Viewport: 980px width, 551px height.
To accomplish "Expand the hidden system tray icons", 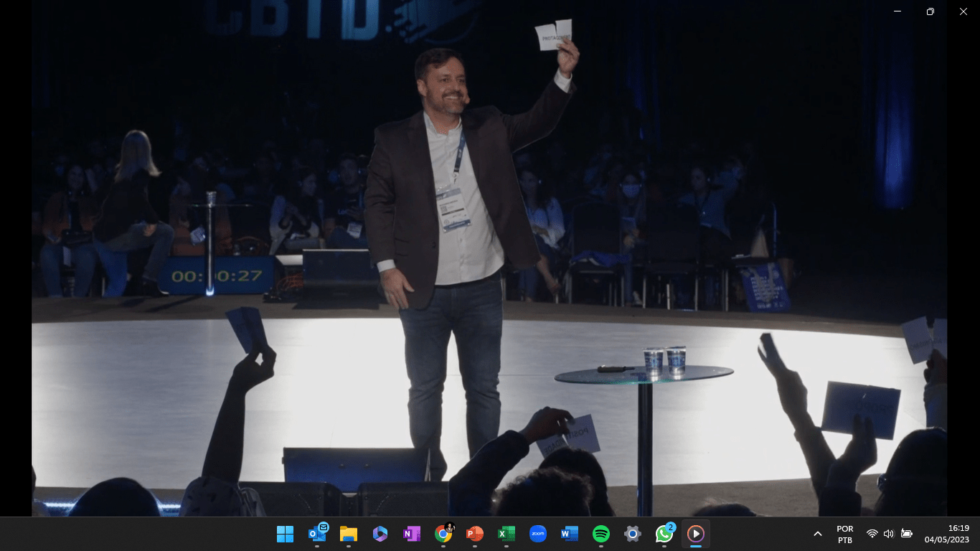I will pyautogui.click(x=817, y=533).
